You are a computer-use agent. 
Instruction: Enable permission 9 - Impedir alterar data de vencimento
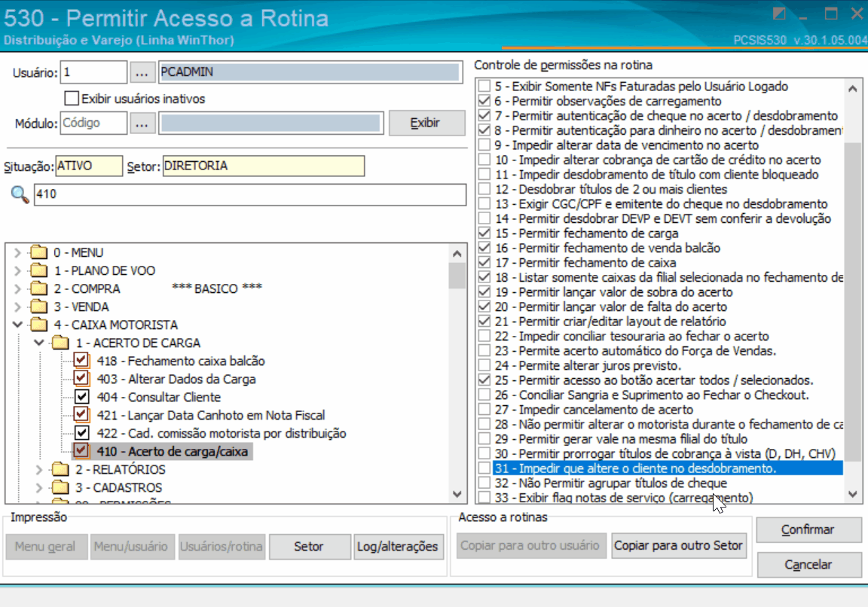point(484,145)
